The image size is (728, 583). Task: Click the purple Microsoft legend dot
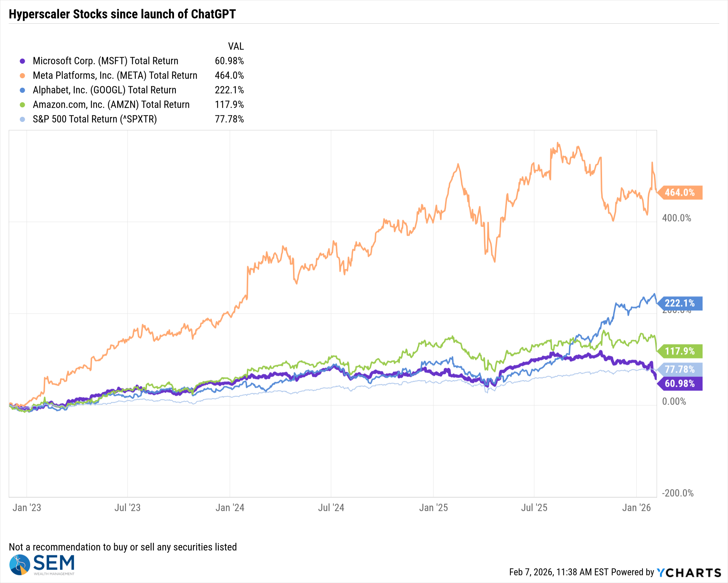point(23,61)
